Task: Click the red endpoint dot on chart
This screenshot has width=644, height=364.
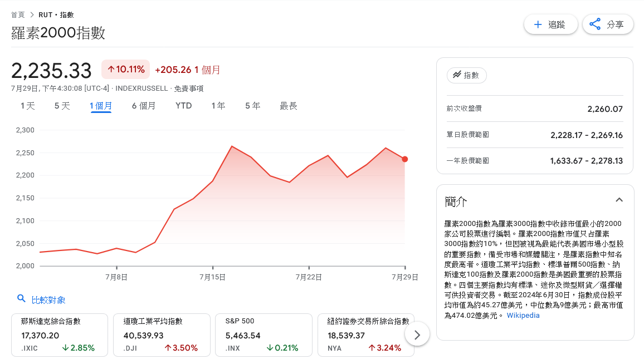Action: pos(405,159)
